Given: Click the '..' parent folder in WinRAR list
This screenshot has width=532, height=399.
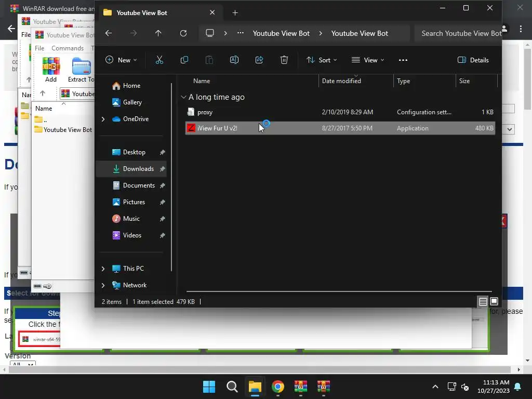Looking at the screenshot, I should pyautogui.click(x=41, y=120).
